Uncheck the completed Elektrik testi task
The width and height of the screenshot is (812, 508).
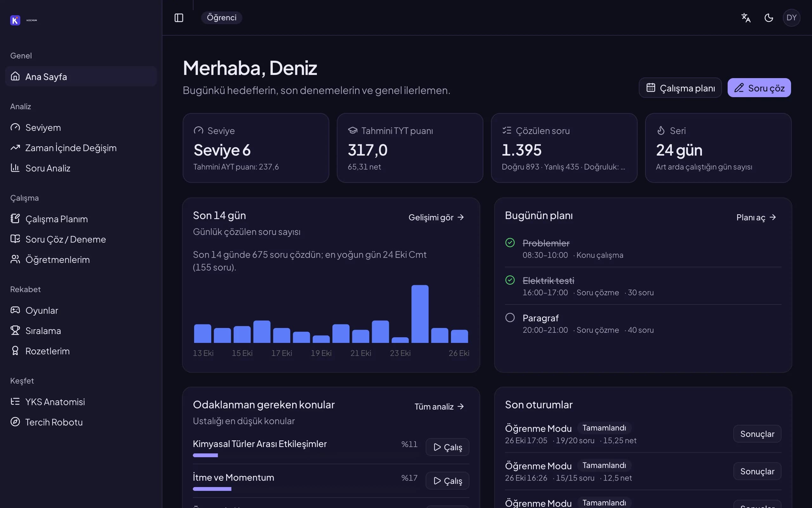click(510, 280)
